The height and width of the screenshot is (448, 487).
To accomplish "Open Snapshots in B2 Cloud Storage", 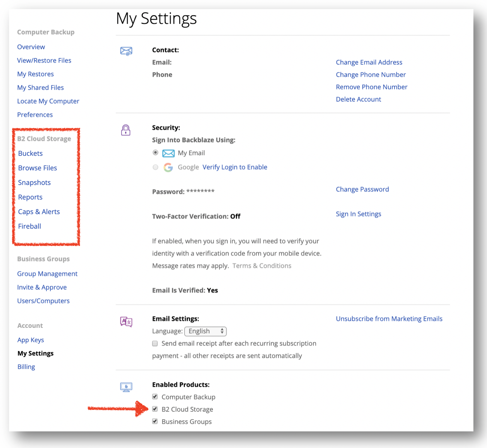I will 34,182.
